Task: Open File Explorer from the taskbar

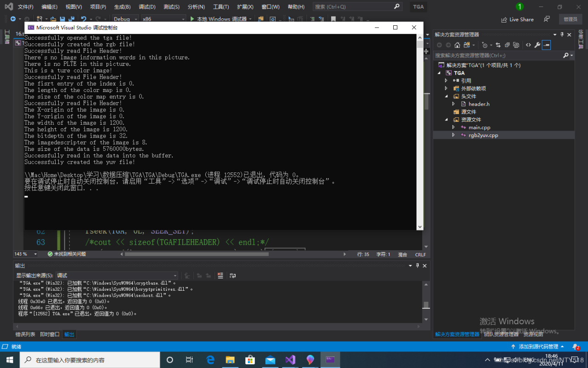Action: coord(230,360)
